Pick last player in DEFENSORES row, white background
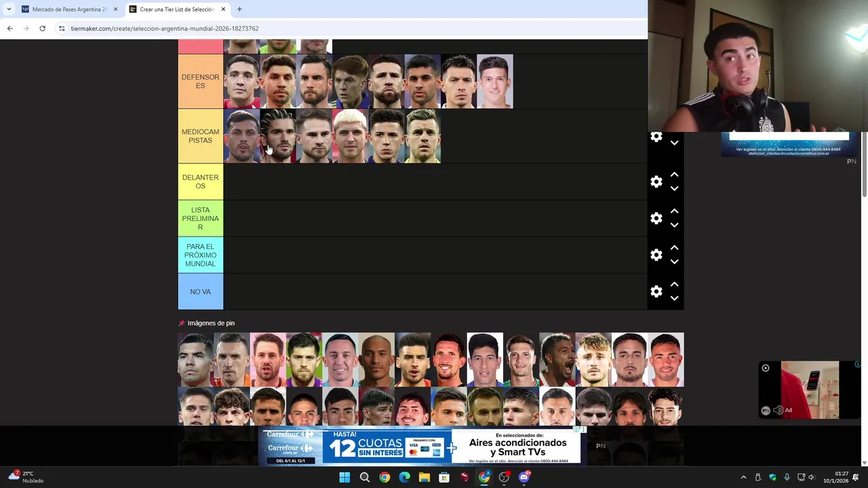 click(x=495, y=81)
